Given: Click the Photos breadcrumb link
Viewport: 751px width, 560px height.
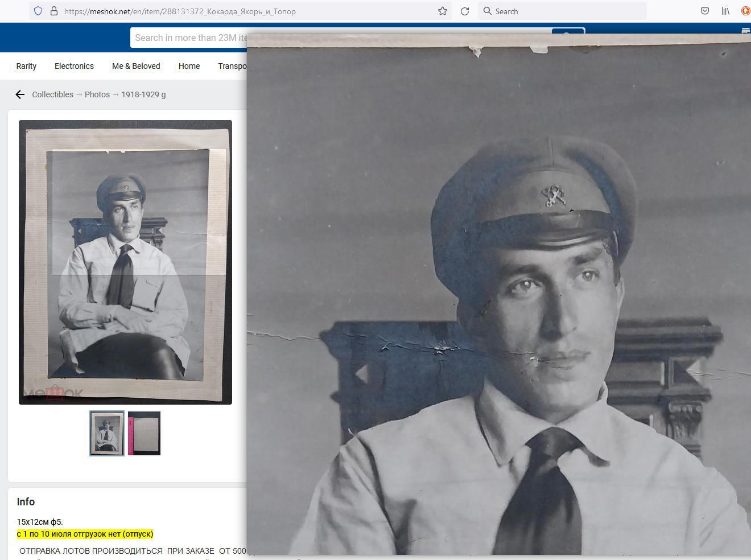Looking at the screenshot, I should tap(97, 94).
